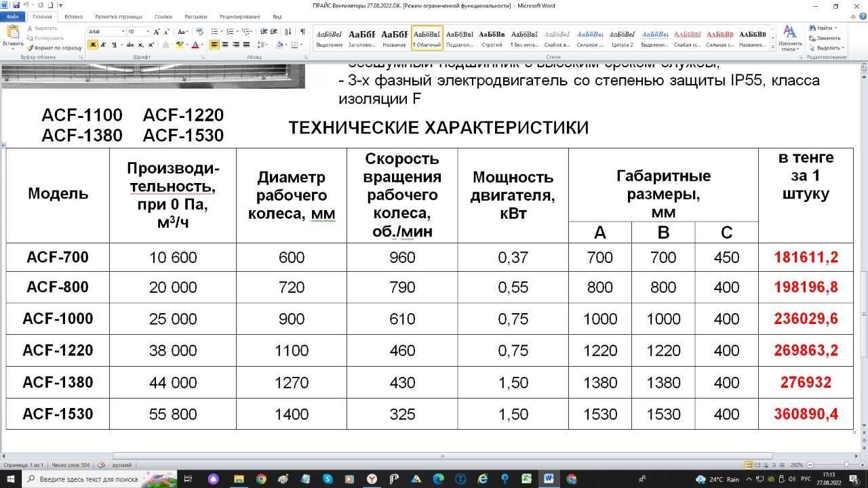Open the red font color picker

pos(203,45)
